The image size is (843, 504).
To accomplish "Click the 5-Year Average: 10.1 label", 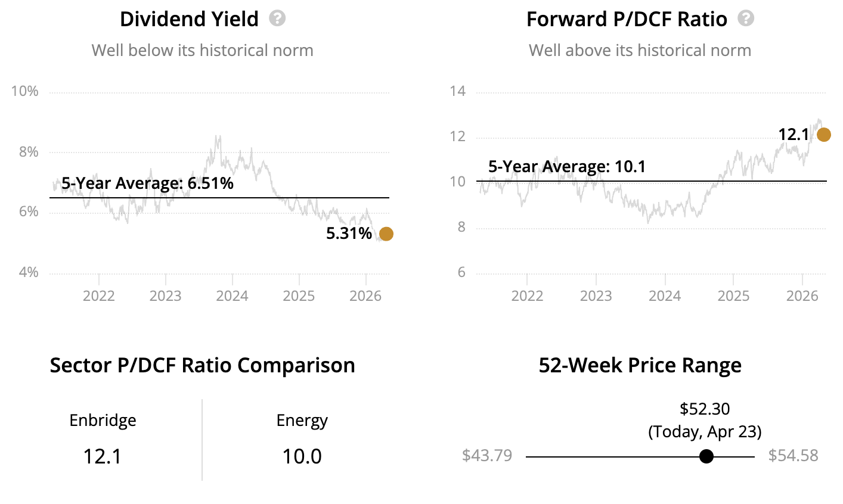I will point(567,167).
